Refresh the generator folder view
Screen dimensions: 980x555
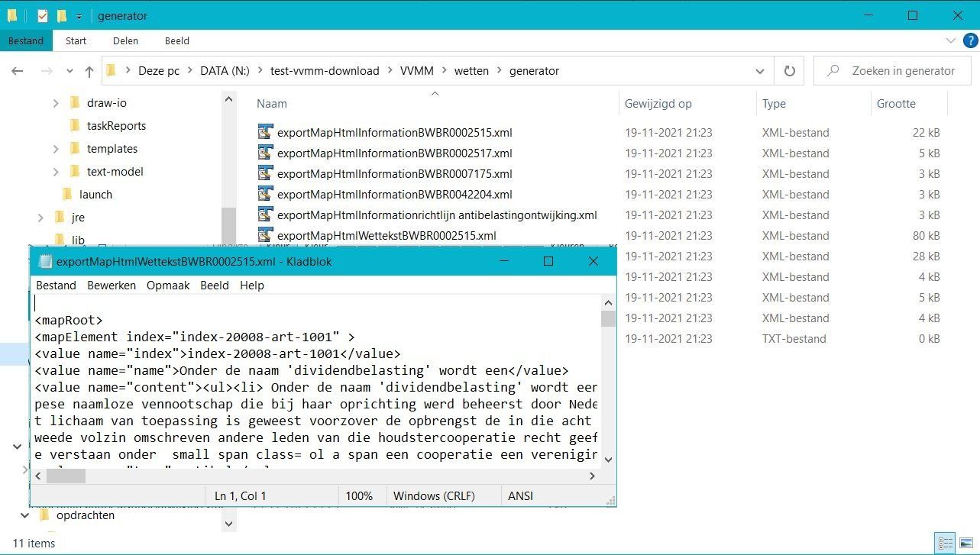(x=789, y=71)
